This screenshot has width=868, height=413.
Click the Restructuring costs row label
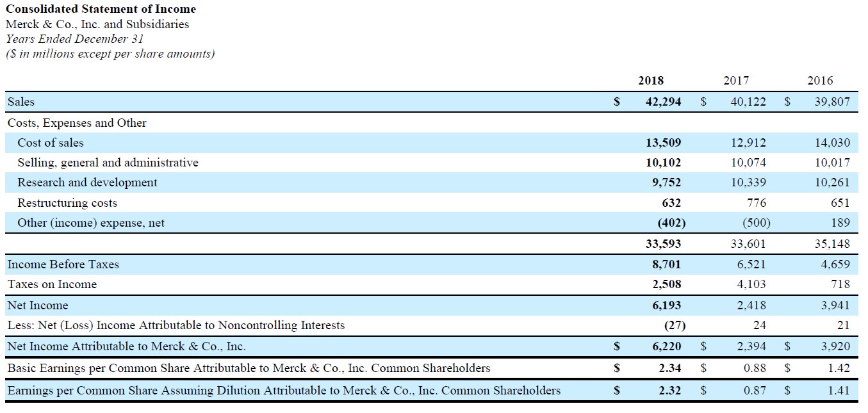click(67, 203)
